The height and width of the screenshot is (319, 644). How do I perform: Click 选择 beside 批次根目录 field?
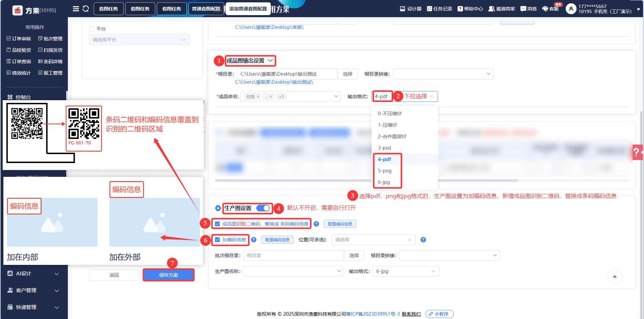tap(354, 255)
